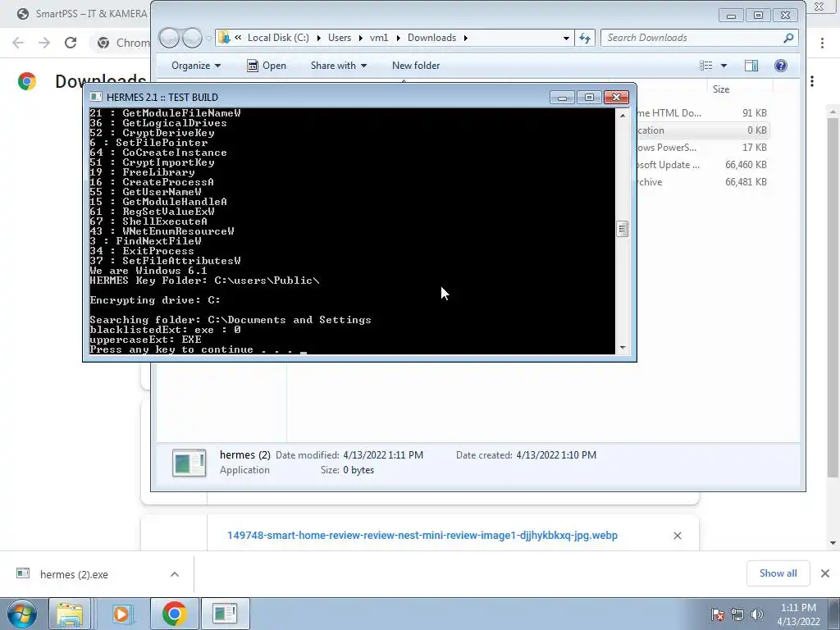Select the HERMES console taskbar button
840x630 pixels.
(225, 614)
